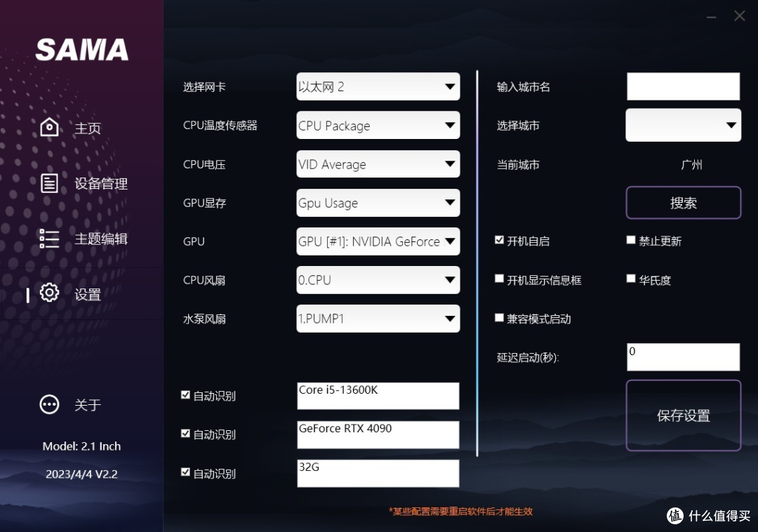Enable the 禁止更新 checkbox
758x532 pixels.
631,240
